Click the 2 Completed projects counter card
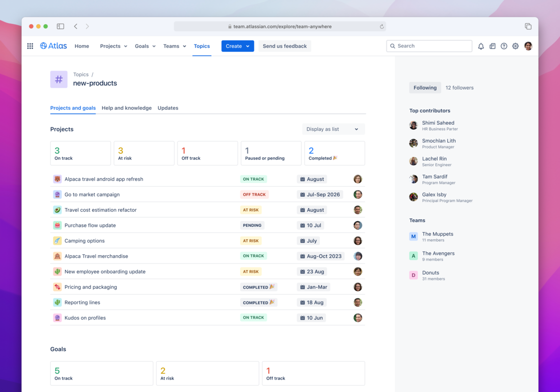560x392 pixels. point(334,153)
